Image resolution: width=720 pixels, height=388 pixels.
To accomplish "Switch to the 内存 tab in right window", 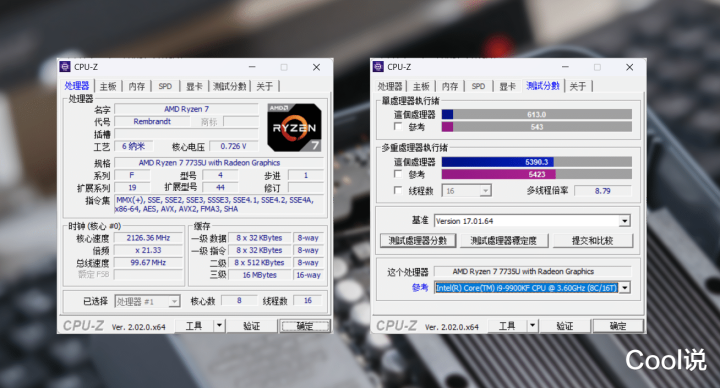I will (x=450, y=86).
